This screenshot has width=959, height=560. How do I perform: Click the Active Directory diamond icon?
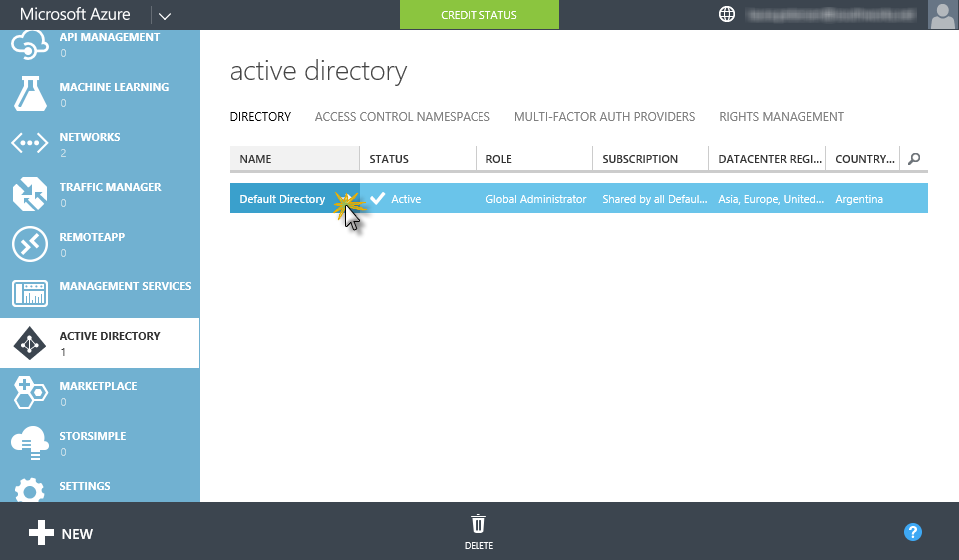coord(29,343)
